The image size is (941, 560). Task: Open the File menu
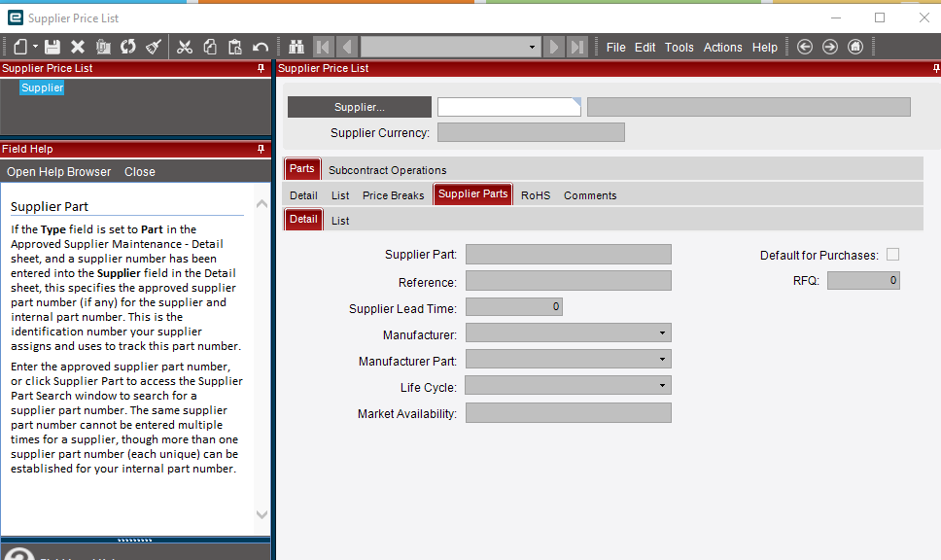click(x=615, y=48)
